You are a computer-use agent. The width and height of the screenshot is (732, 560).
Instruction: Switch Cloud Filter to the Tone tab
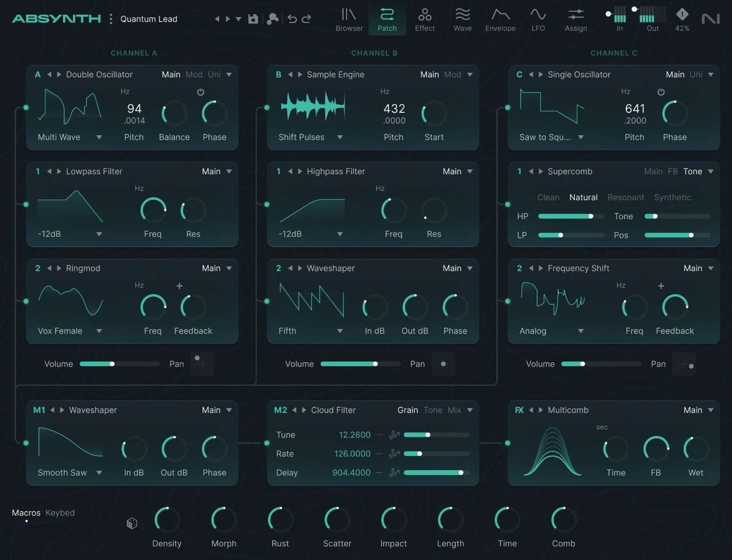click(x=433, y=410)
